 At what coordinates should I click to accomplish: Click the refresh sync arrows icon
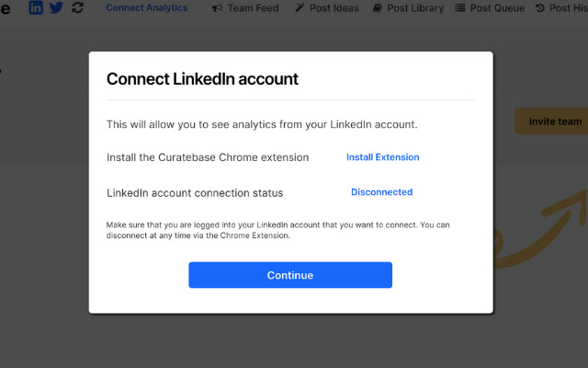pyautogui.click(x=77, y=7)
